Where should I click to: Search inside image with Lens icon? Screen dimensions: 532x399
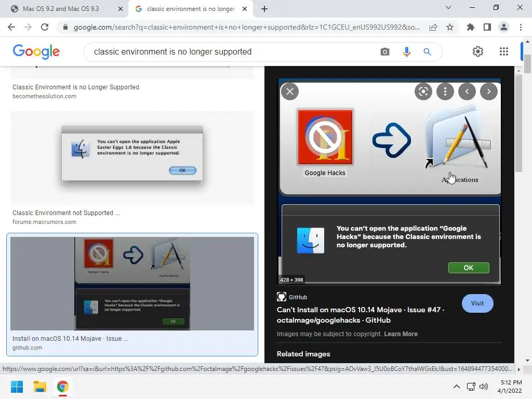pyautogui.click(x=423, y=91)
